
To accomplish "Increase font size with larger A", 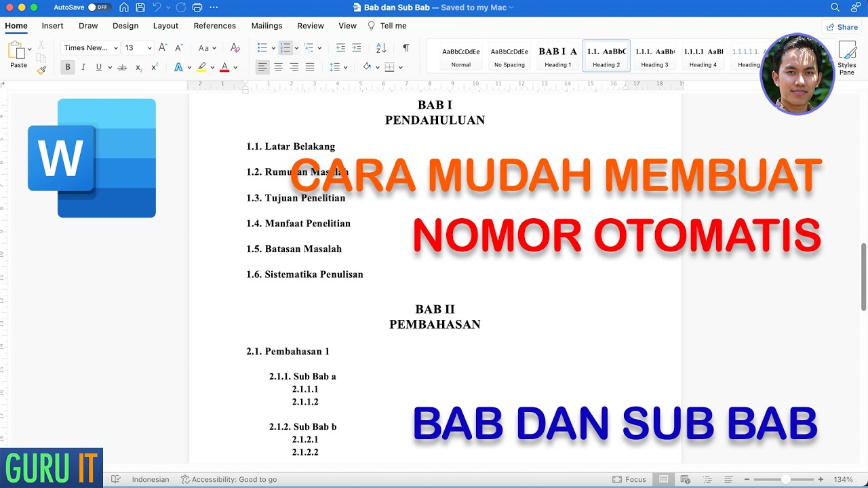I will [x=163, y=48].
